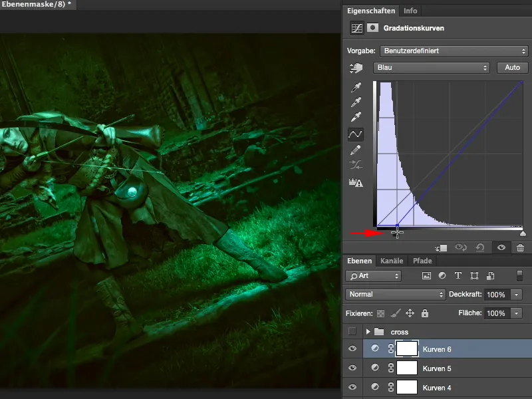The width and height of the screenshot is (532, 399).
Task: Click the white point input slider triangle
Action: tap(523, 233)
